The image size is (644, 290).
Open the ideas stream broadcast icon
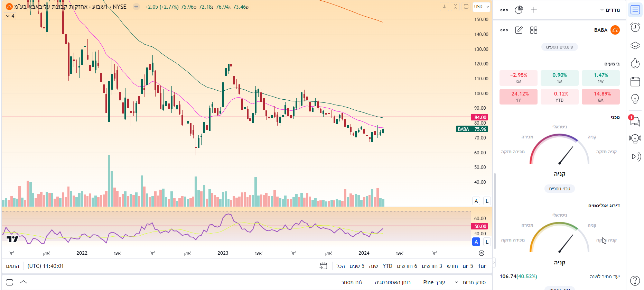635,139
